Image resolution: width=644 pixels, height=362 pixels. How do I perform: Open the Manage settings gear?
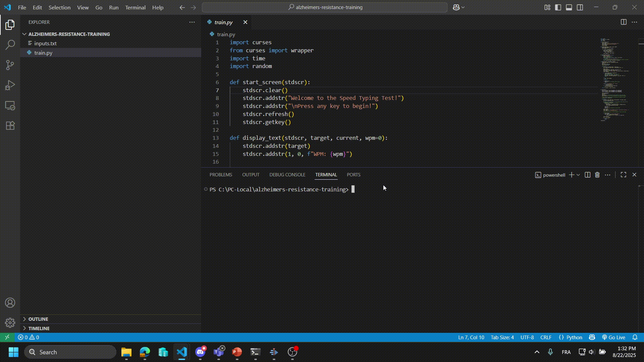pos(10,322)
